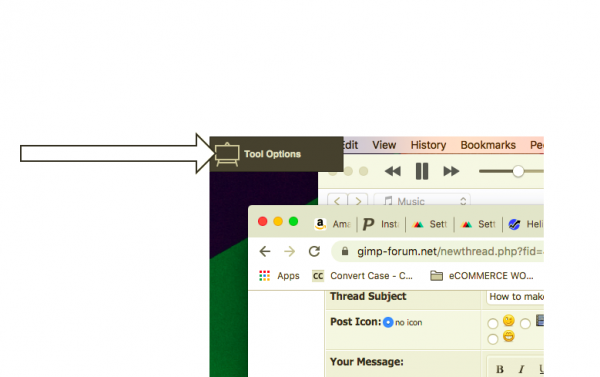Screen dimensions: 600x377
Task: Open the Bookmarks menu
Action: 488,145
